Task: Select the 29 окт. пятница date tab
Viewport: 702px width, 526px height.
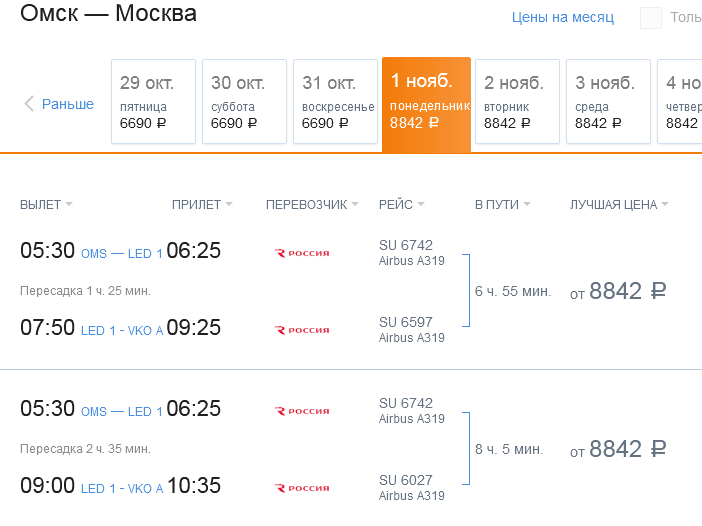Action: click(x=152, y=102)
